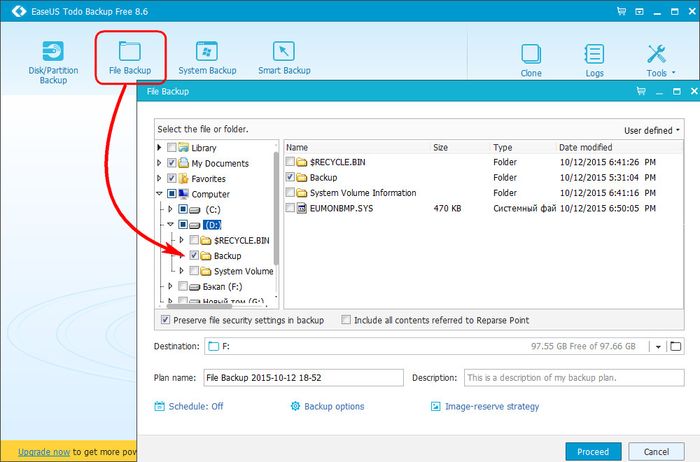Click My Documents icon in tree

click(183, 163)
